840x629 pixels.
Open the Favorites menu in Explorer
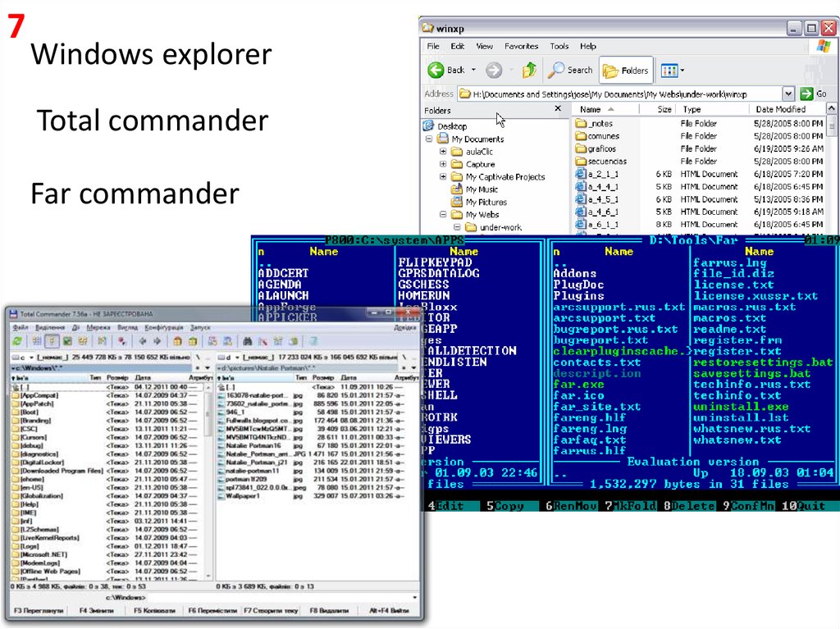[521, 47]
